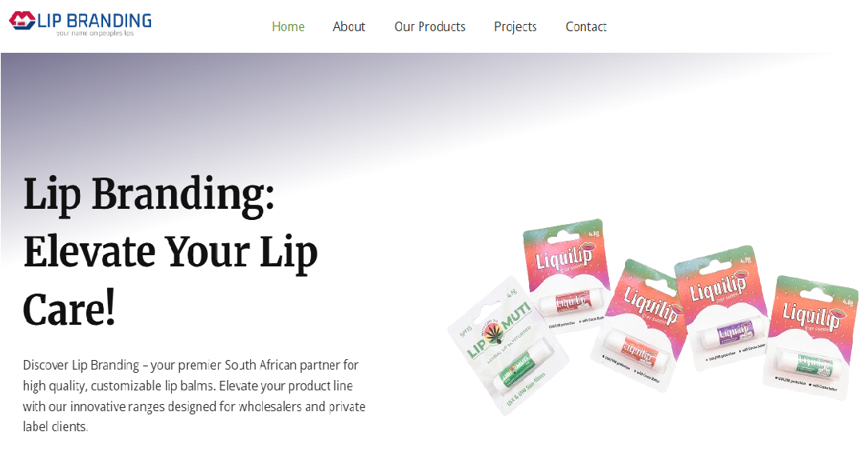Viewport: 868px width, 472px height.
Task: Click the 'Elevate Your Lip Care!' heading
Action: coord(170,280)
